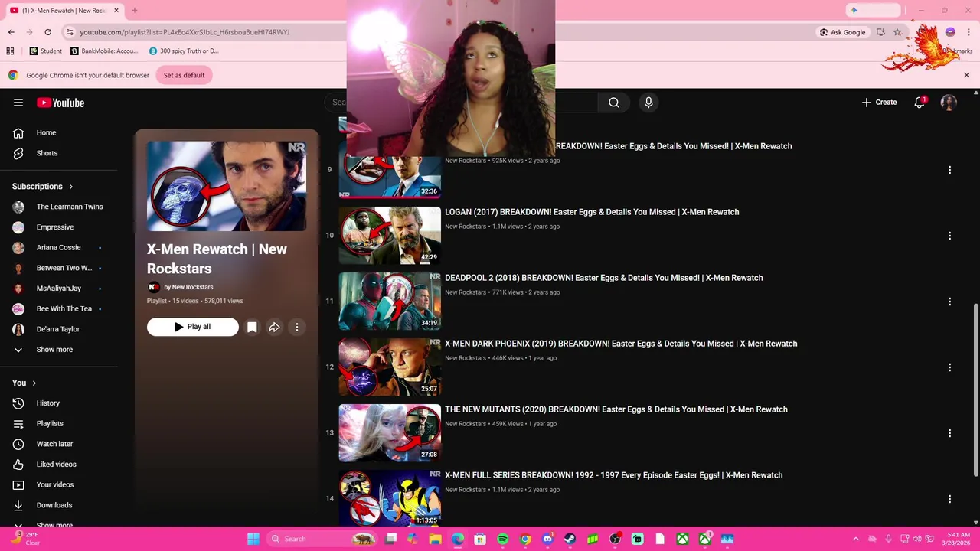Open the playlist more-options menu
The image size is (980, 551).
coord(297,327)
